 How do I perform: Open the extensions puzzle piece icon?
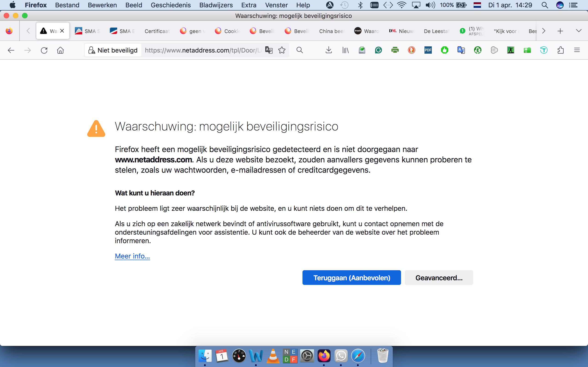click(x=560, y=50)
